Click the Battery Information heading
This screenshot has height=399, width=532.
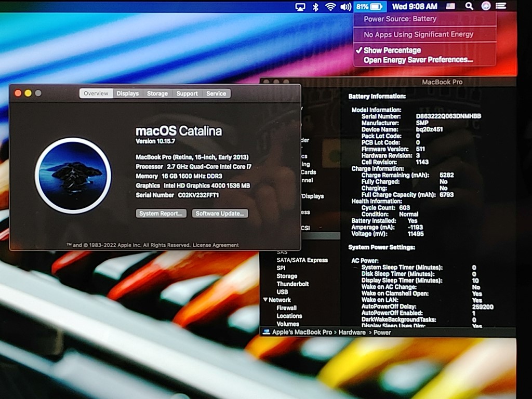click(x=377, y=96)
